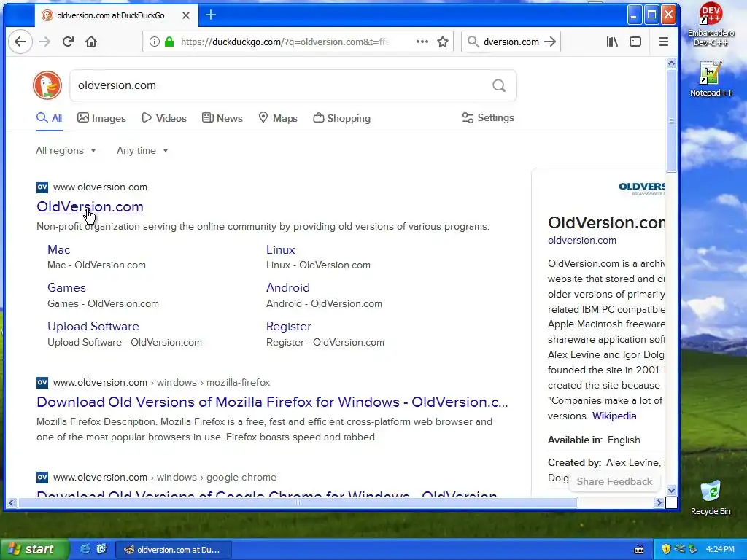The image size is (747, 560).
Task: Click the taskbar clock showing 4:24 PM
Action: click(x=720, y=549)
